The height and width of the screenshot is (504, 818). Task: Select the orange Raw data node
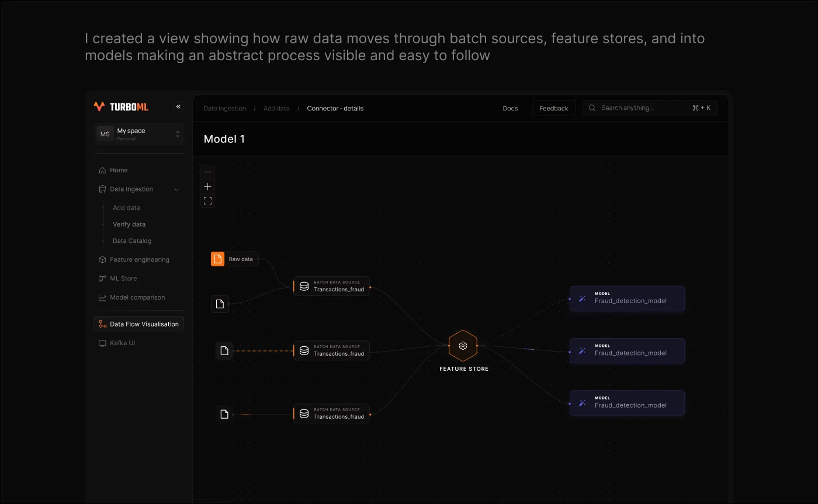pyautogui.click(x=234, y=259)
